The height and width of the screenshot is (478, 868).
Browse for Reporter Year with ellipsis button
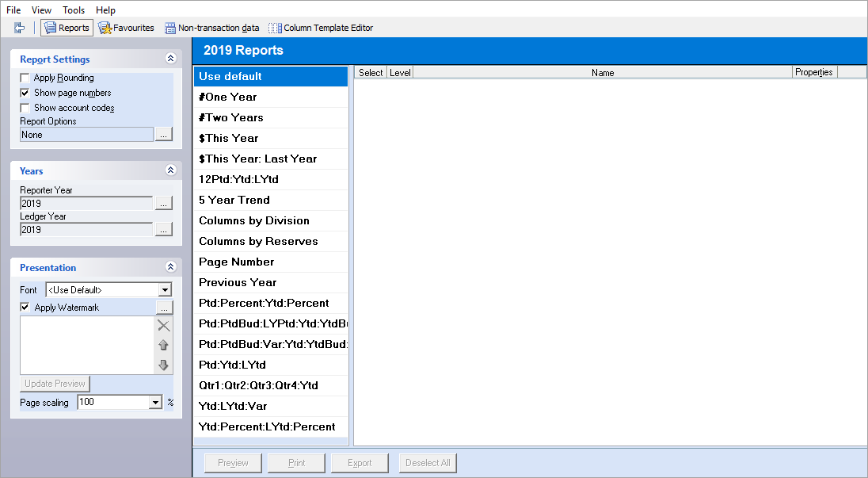point(163,204)
